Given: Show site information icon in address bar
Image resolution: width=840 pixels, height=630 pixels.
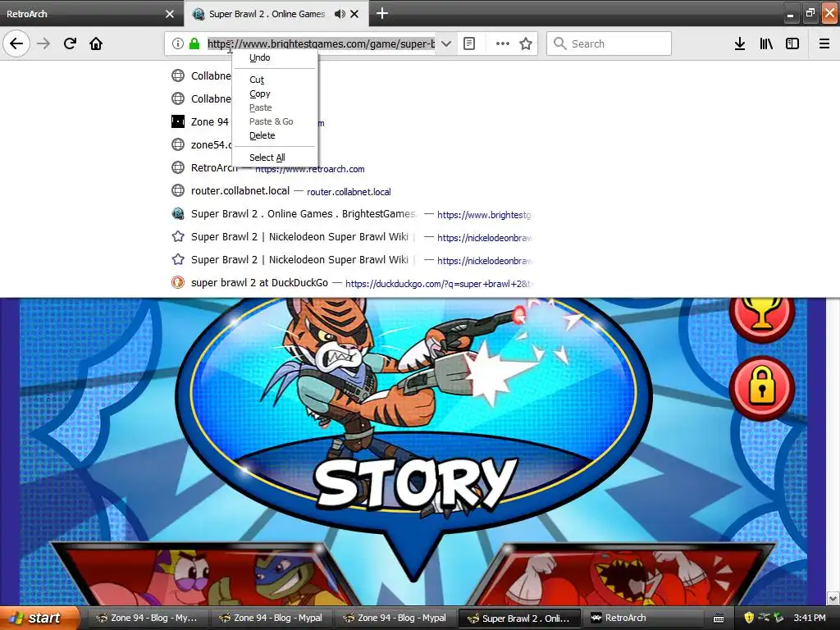Looking at the screenshot, I should (178, 43).
